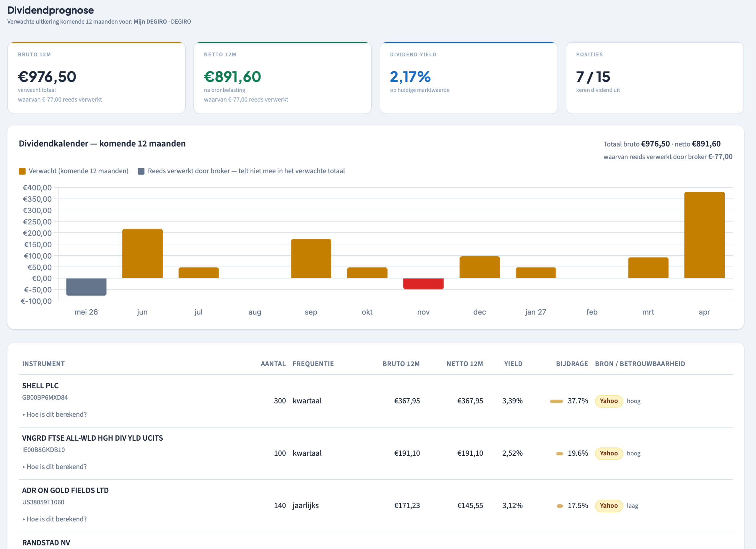Viewport: 756px width, 549px height.
Task: Click the orange "Verwacht" legend swatch
Action: pyautogui.click(x=22, y=171)
